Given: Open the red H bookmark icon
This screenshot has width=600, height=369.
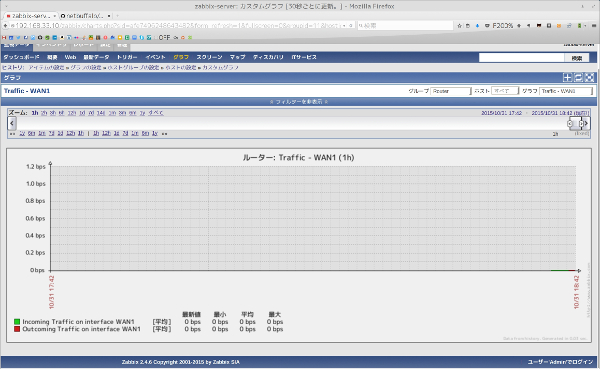Looking at the screenshot, I should tap(4, 38).
